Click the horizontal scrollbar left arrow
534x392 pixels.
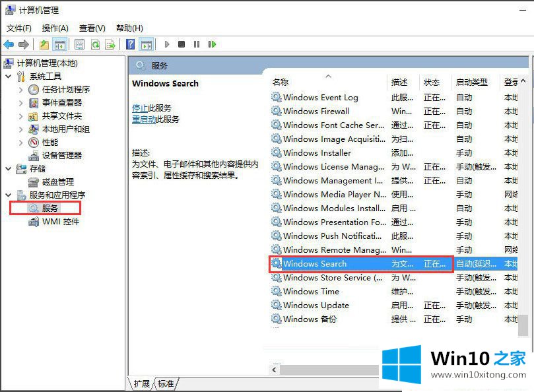point(275,370)
